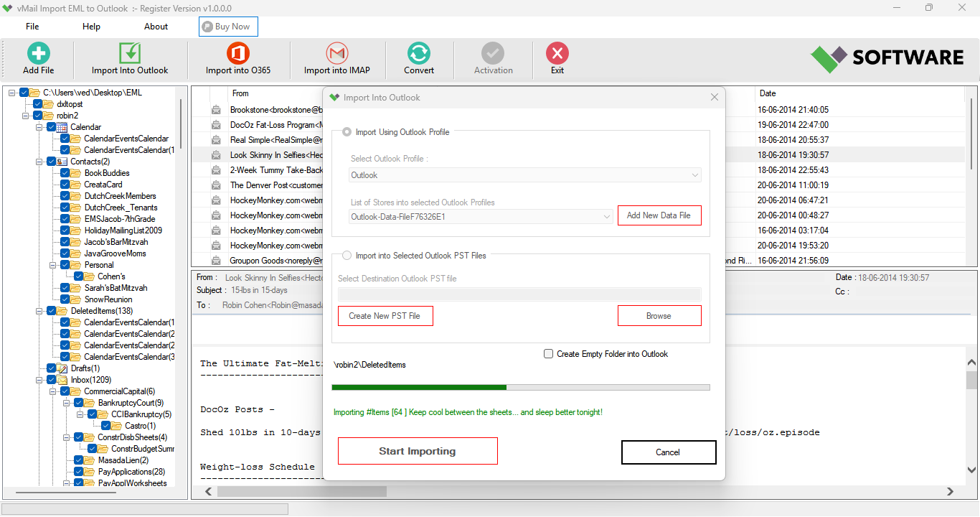Viewport: 980px width, 517px height.
Task: Click the Contacts(2) folder icon
Action: tap(62, 162)
